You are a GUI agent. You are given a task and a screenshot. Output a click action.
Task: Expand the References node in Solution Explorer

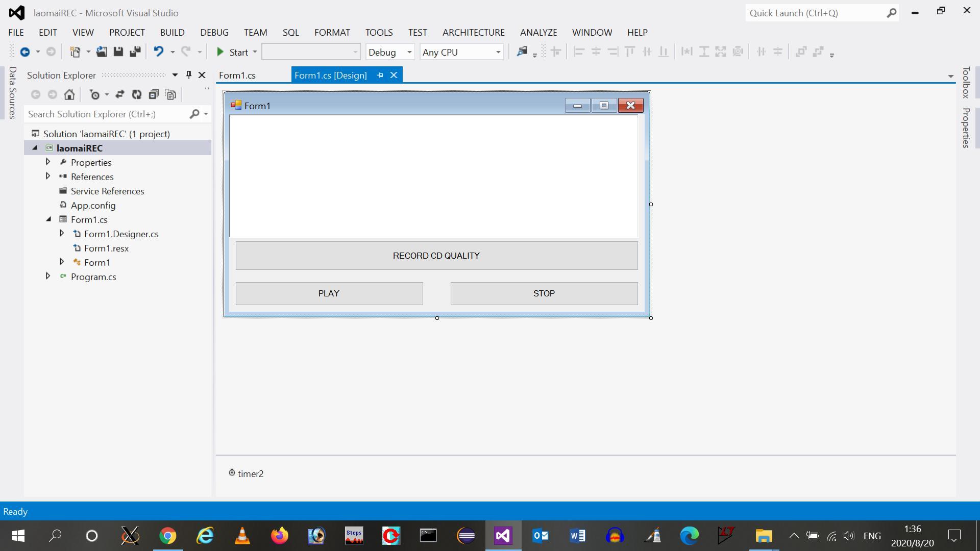47,176
